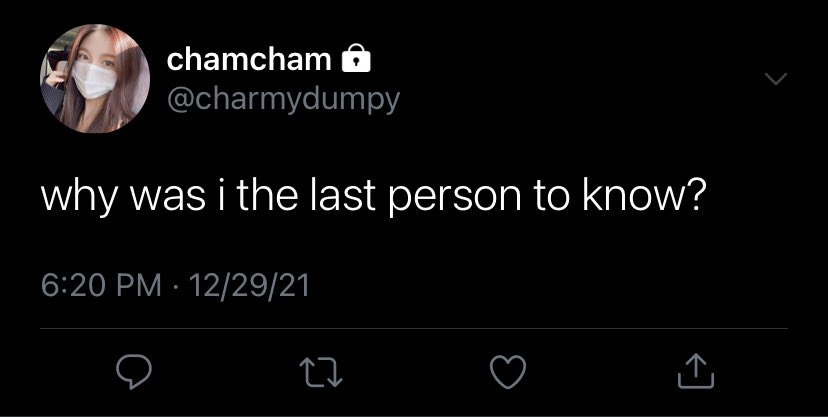This screenshot has height=417, width=828.
Task: Reply to the chamcham tweet
Action: (x=134, y=372)
